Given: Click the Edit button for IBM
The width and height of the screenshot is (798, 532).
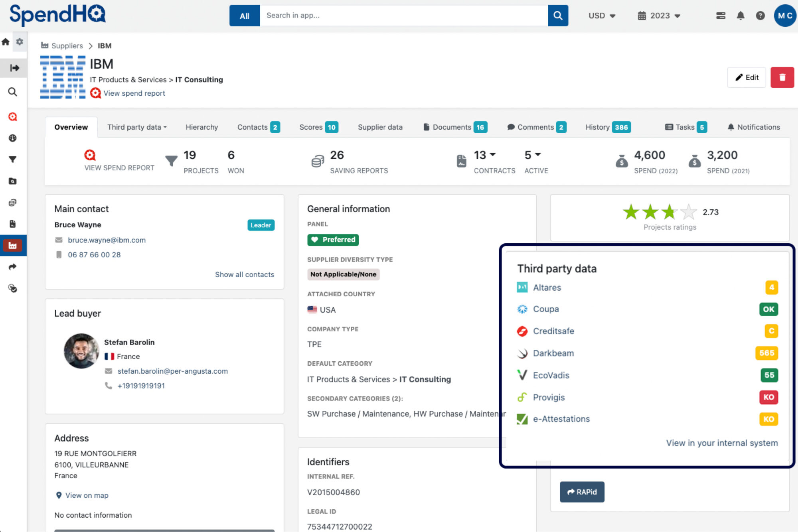Looking at the screenshot, I should (x=746, y=77).
